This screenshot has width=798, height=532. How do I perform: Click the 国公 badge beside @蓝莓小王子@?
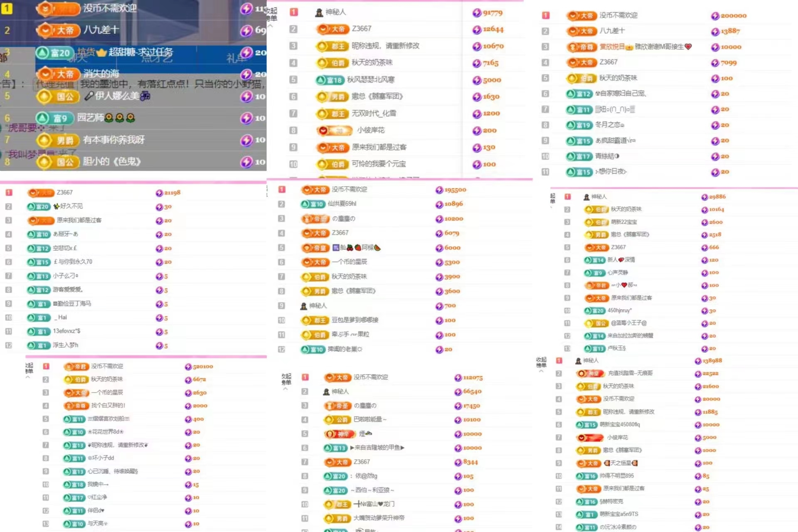[596, 323]
